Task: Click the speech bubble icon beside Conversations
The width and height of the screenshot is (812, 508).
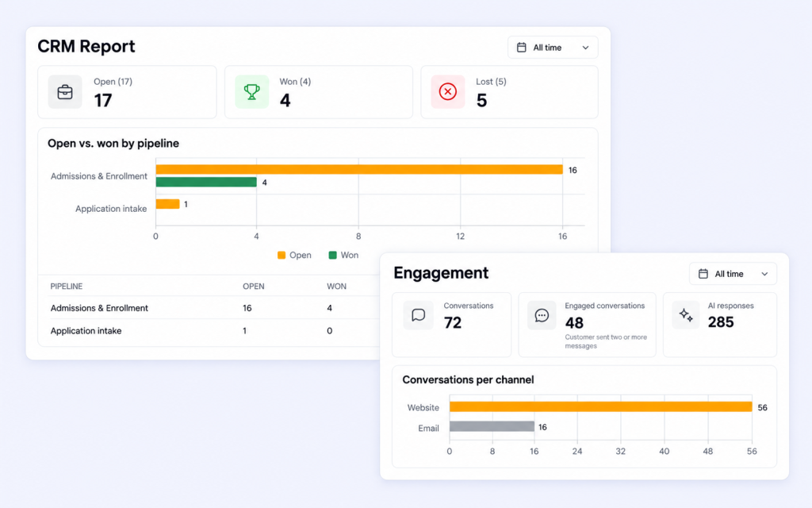Action: 418,315
